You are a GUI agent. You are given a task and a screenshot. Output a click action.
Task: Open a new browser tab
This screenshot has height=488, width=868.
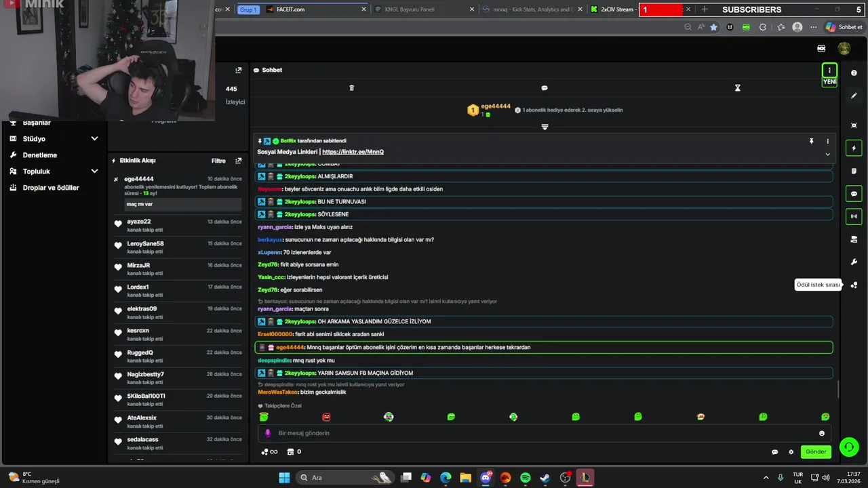tap(705, 9)
